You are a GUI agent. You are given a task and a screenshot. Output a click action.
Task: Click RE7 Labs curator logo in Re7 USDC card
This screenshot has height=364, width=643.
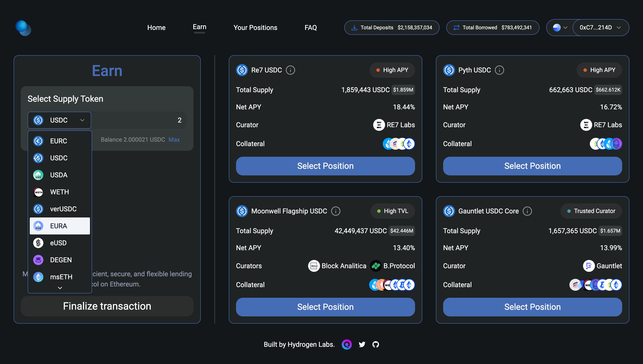pos(379,125)
